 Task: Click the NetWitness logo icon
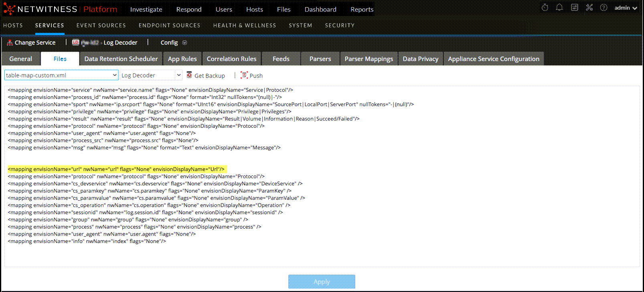coord(9,9)
